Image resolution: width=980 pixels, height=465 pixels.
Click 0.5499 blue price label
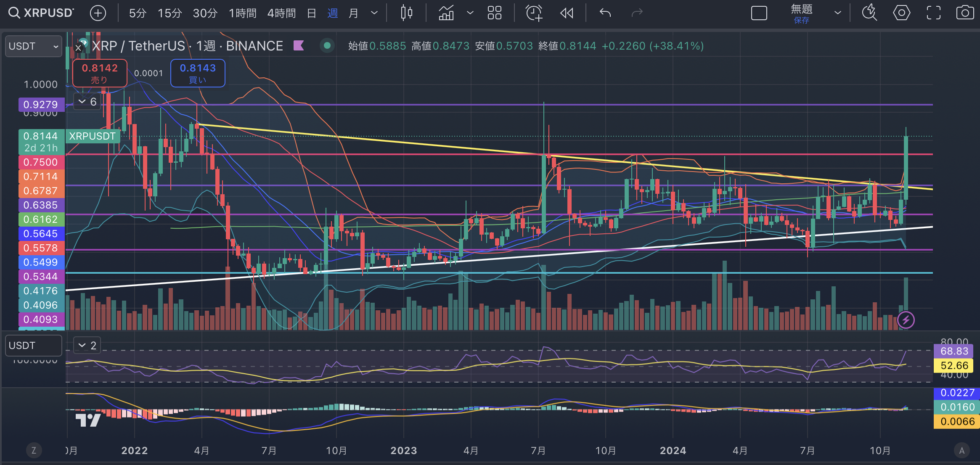[41, 262]
